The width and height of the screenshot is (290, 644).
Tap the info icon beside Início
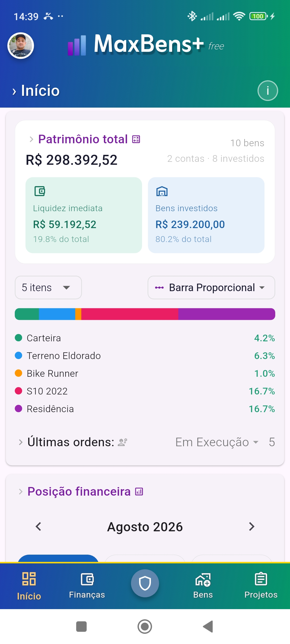[x=268, y=91]
